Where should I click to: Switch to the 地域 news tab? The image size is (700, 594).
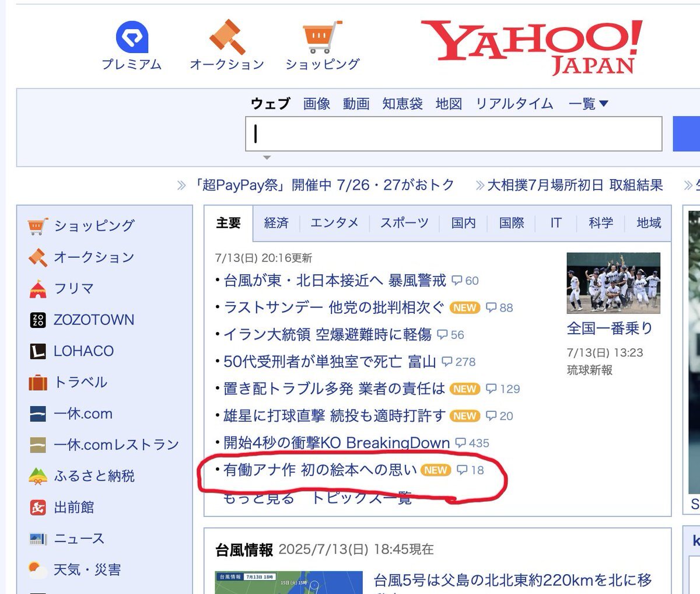tap(649, 223)
